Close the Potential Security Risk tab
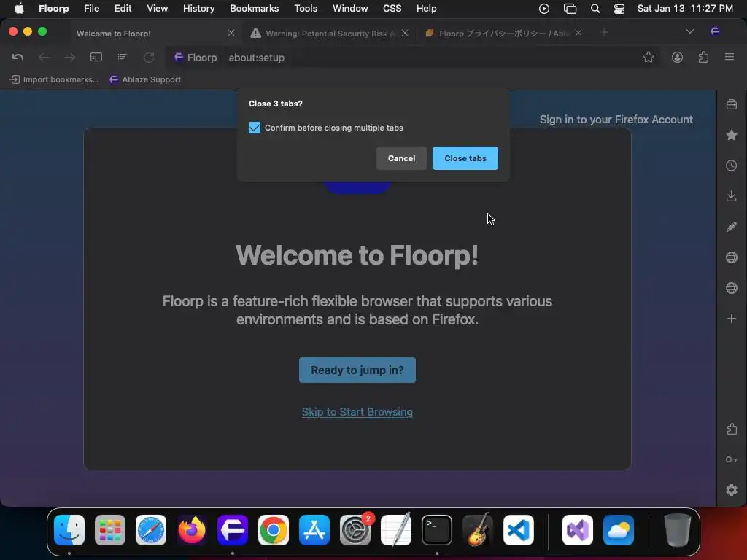This screenshot has height=560, width=747. click(404, 33)
